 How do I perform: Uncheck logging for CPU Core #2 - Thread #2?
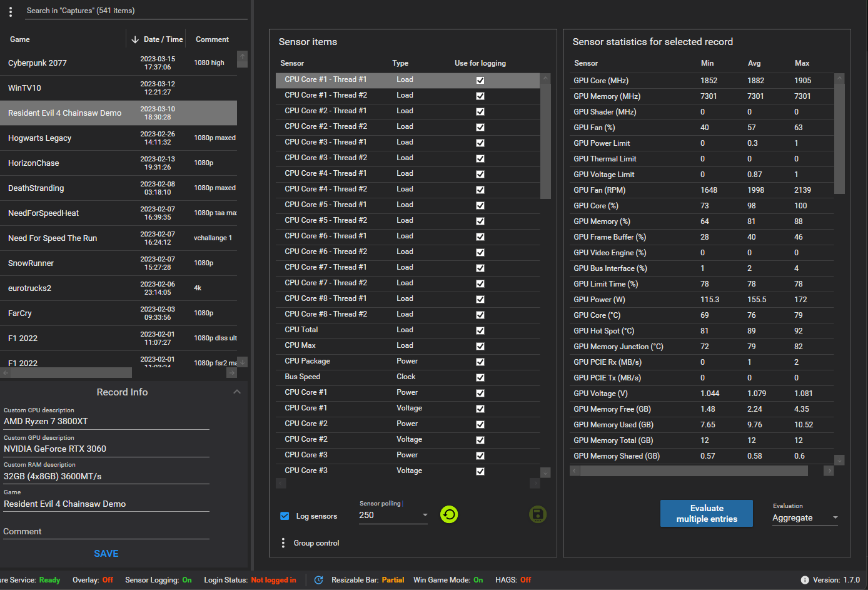[480, 127]
